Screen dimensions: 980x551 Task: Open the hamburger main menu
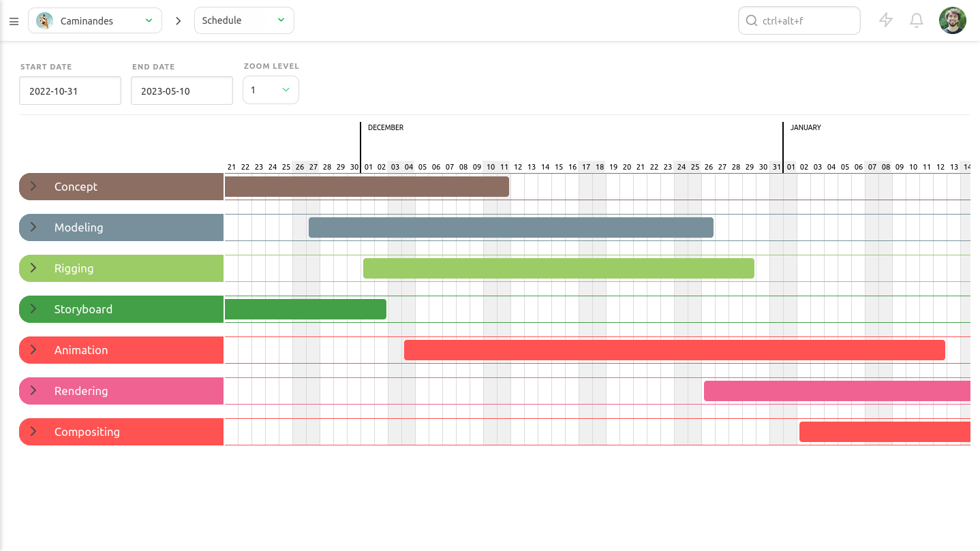coord(14,21)
